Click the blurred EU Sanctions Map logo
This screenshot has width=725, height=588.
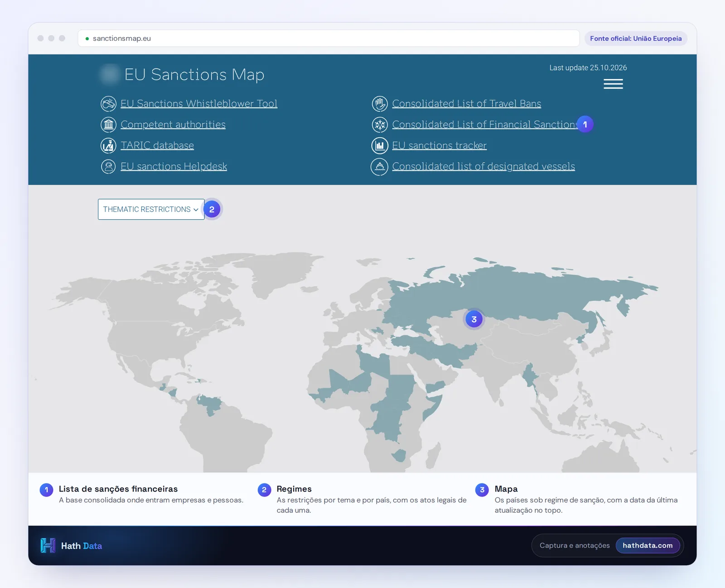109,74
